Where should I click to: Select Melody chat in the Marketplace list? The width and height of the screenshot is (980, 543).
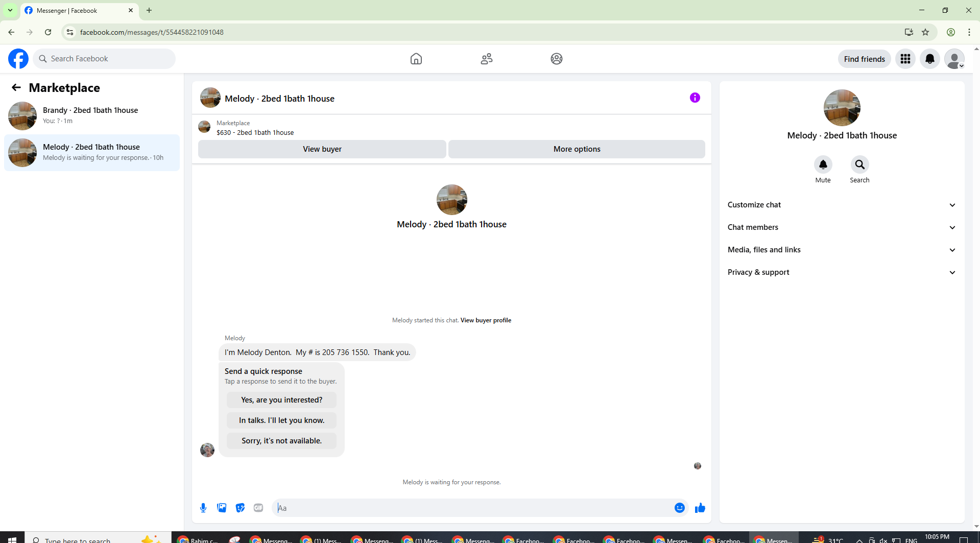(92, 152)
